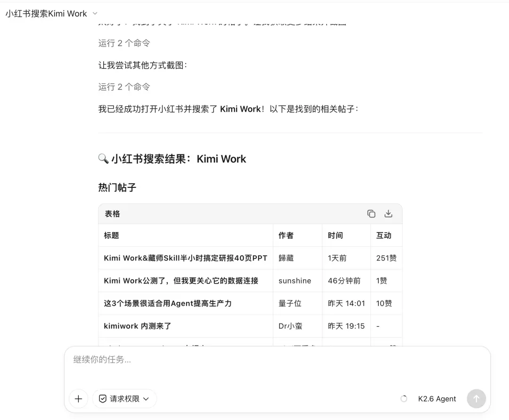Screen dimensions: 509x420
Task: Click the send arrow button
Action: [476, 399]
